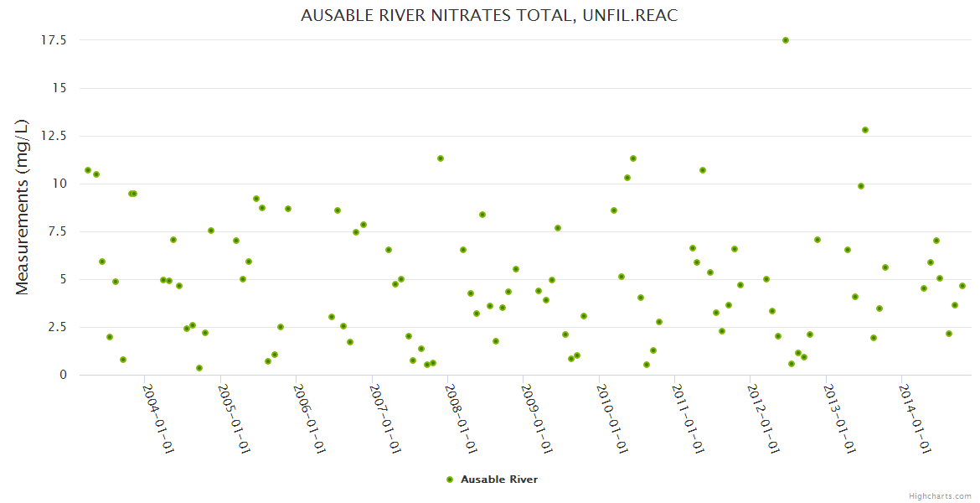Select the lowest 2004 data point near zero
The height and width of the screenshot is (503, 980).
point(199,368)
